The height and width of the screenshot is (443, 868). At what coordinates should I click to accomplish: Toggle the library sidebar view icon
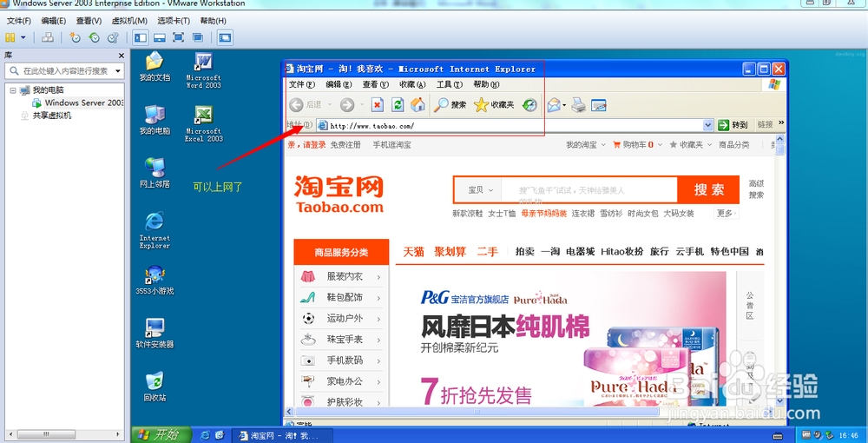(x=141, y=37)
